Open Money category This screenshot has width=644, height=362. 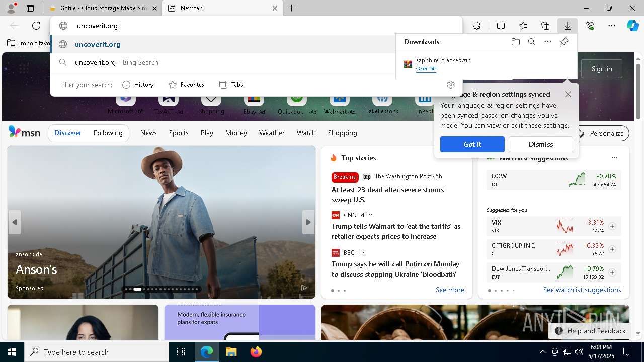point(236,133)
